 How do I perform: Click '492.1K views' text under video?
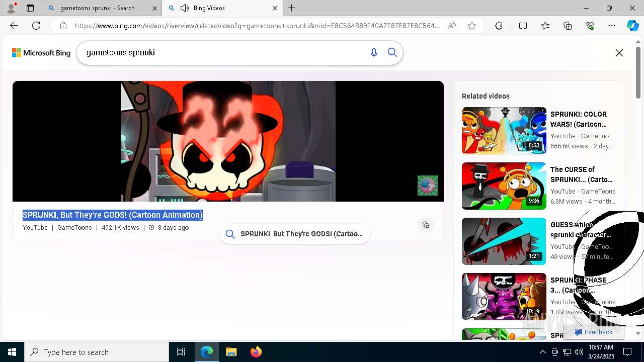coord(120,228)
